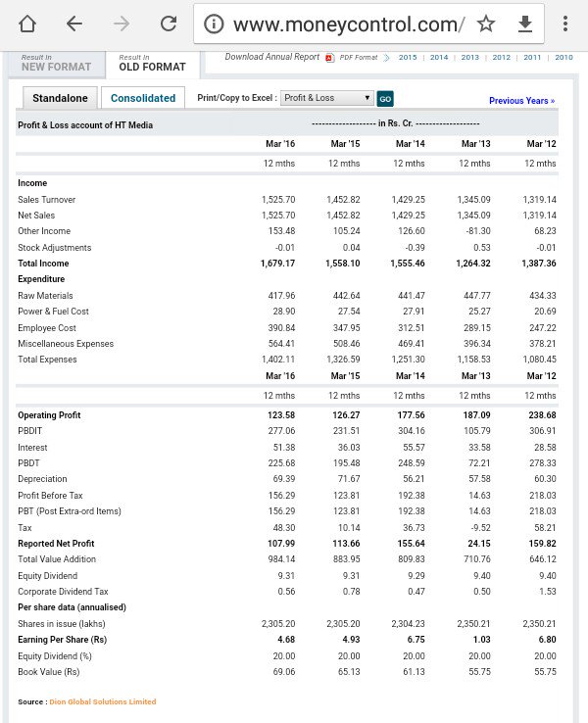Image resolution: width=588 pixels, height=723 pixels.
Task: Open the Previous Years link
Action: [x=522, y=101]
